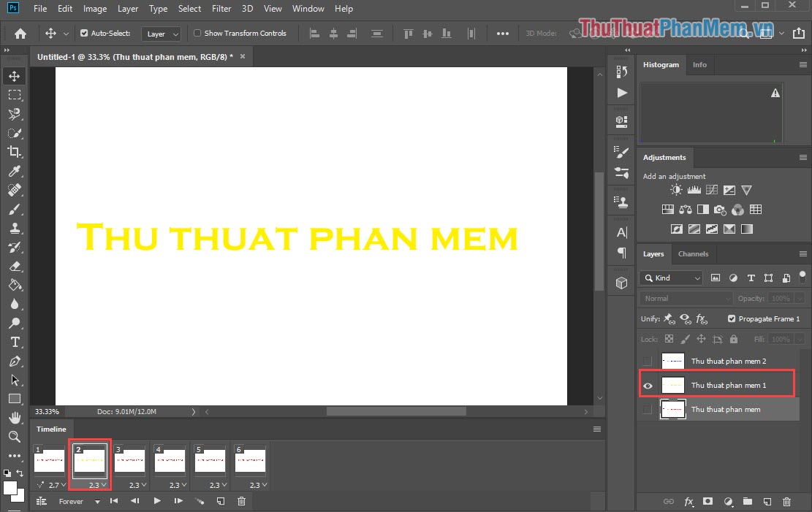812x512 pixels.
Task: Select frame 4 in the timeline
Action: pos(170,461)
